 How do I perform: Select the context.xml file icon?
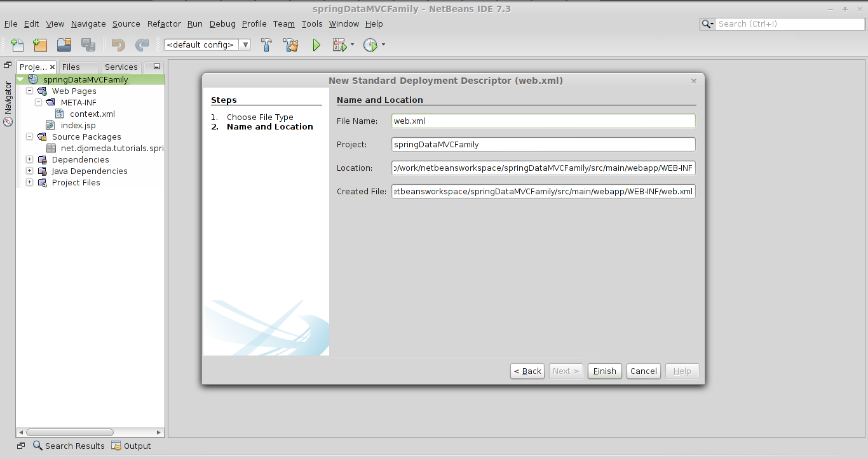60,114
